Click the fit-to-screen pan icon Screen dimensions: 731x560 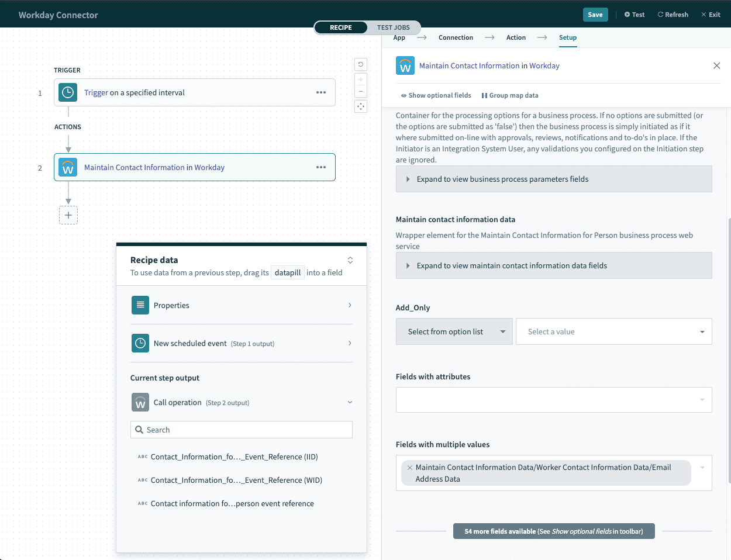point(360,106)
